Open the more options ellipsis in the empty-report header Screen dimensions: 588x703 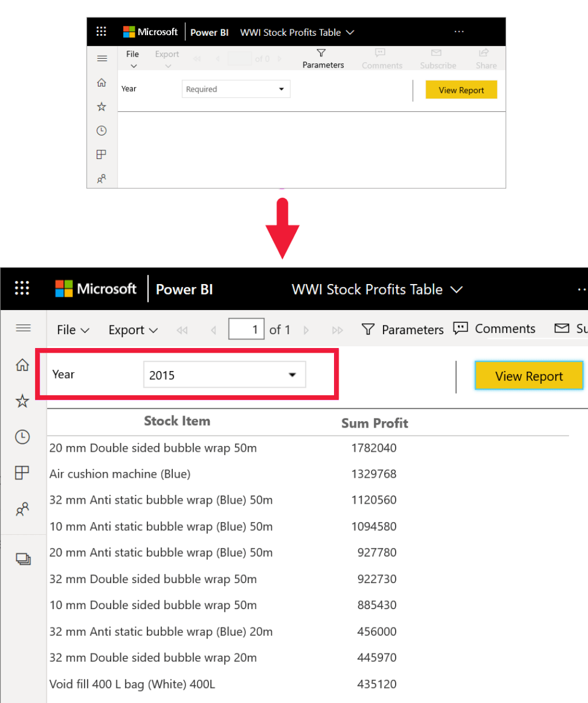459,32
